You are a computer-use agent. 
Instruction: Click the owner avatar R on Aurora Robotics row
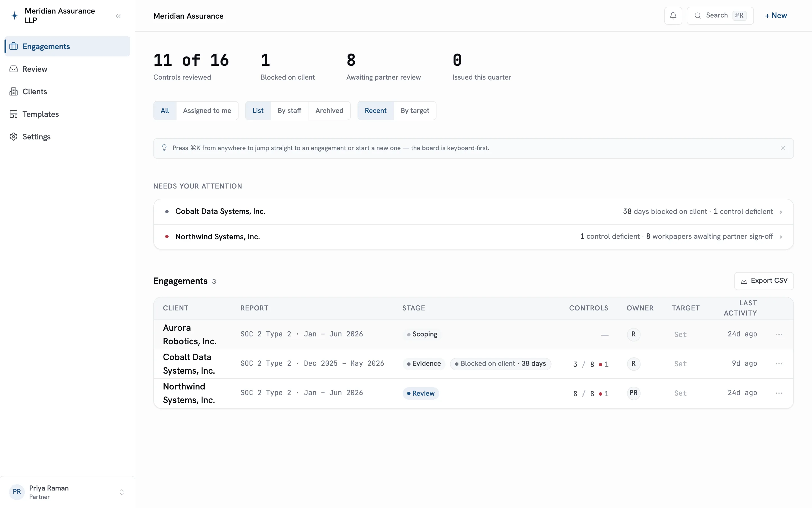(634, 334)
